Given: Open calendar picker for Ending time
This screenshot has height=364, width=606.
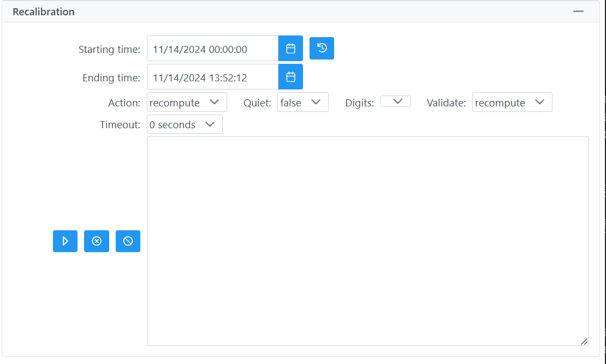Looking at the screenshot, I should tap(290, 77).
